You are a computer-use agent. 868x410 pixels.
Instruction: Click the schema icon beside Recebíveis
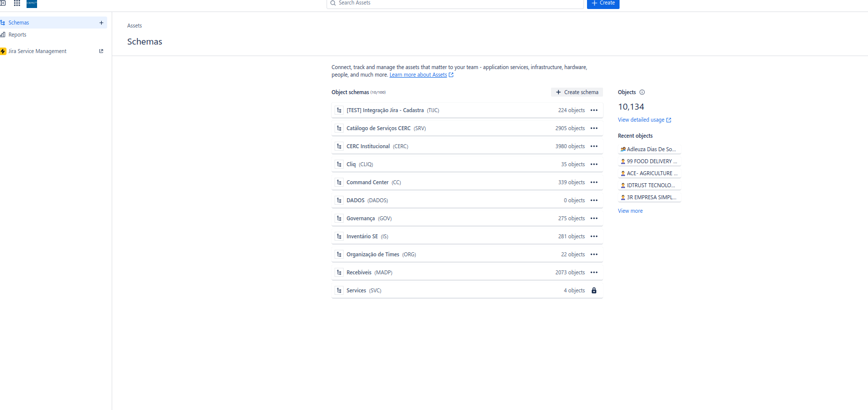coord(339,272)
